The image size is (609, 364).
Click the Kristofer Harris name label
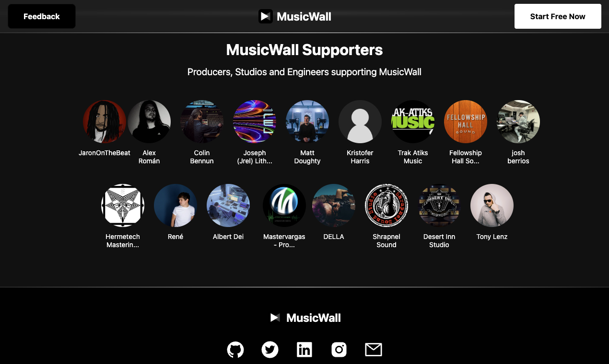click(x=360, y=157)
